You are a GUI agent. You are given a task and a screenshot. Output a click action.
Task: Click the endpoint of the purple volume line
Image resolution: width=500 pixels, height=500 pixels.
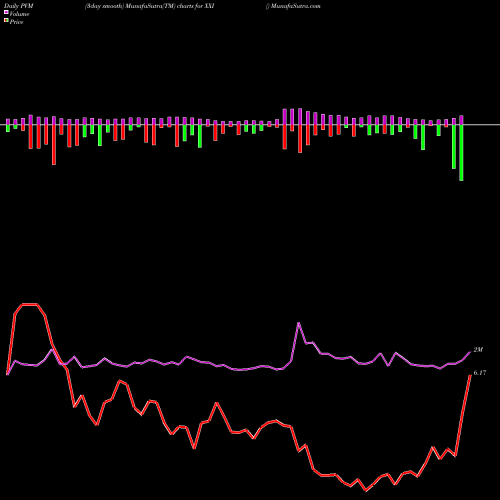click(x=470, y=352)
